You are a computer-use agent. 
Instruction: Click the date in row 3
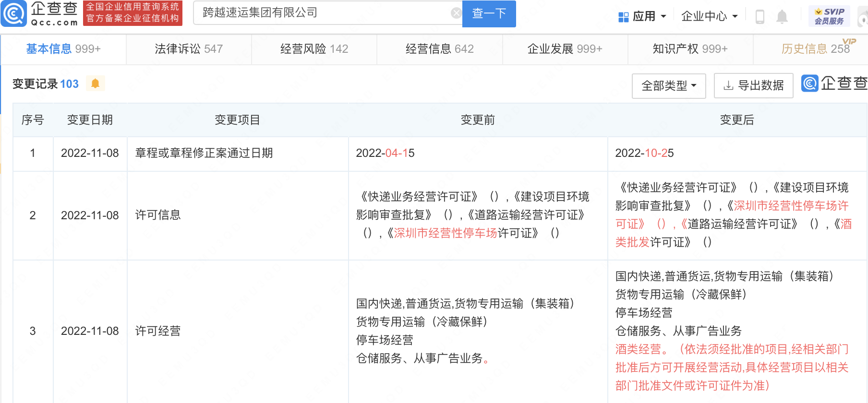(90, 331)
